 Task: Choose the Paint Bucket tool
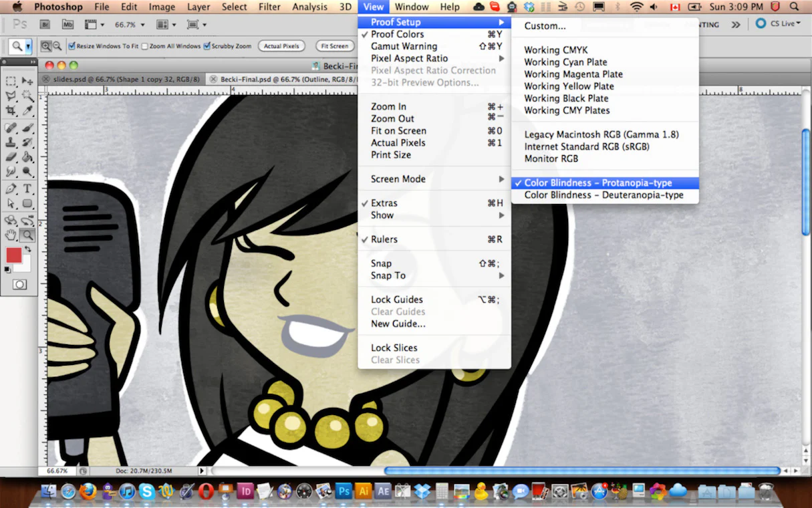point(27,158)
